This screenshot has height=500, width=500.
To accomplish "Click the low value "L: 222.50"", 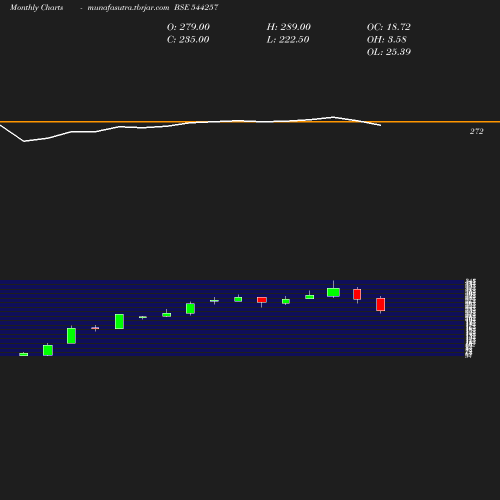I will pos(288,39).
